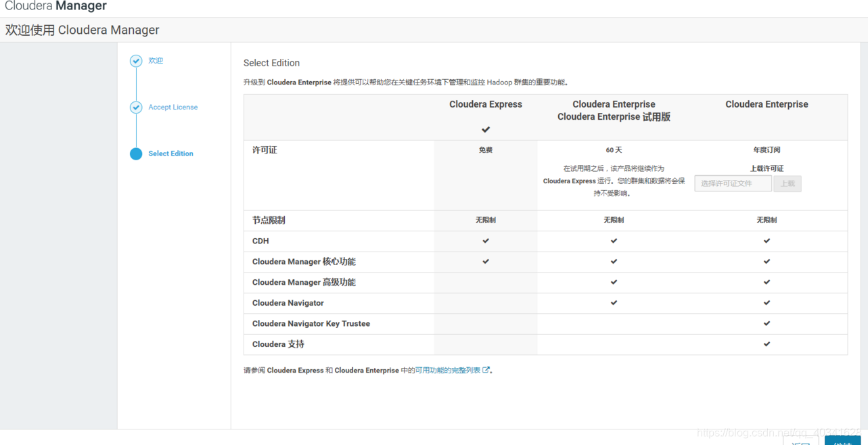The height and width of the screenshot is (445, 868).
Task: Click 无限制 in the Cloudera Express column
Action: point(486,220)
